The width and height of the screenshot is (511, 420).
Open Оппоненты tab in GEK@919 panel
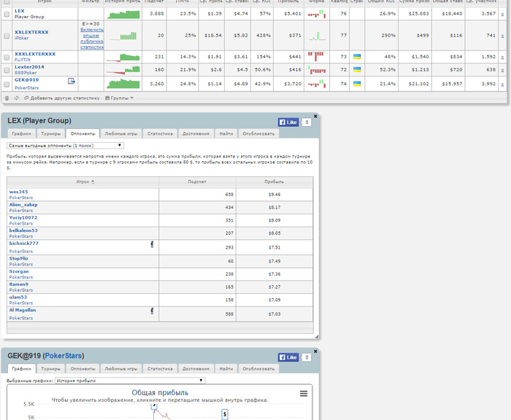point(82,368)
